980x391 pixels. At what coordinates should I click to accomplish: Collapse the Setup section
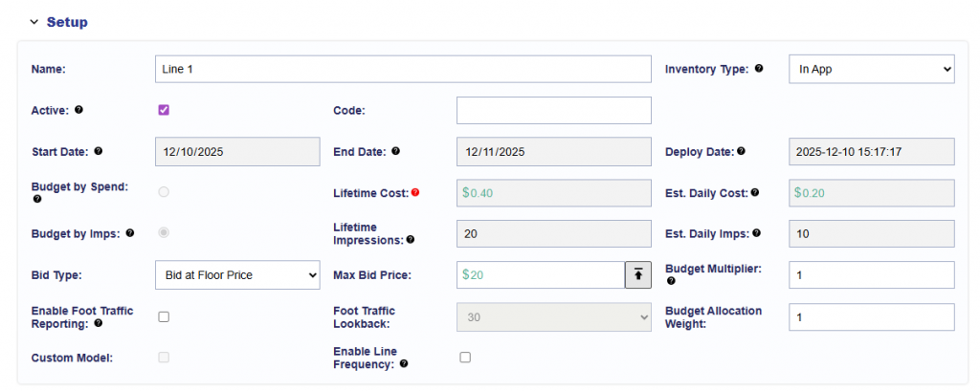[x=34, y=21]
